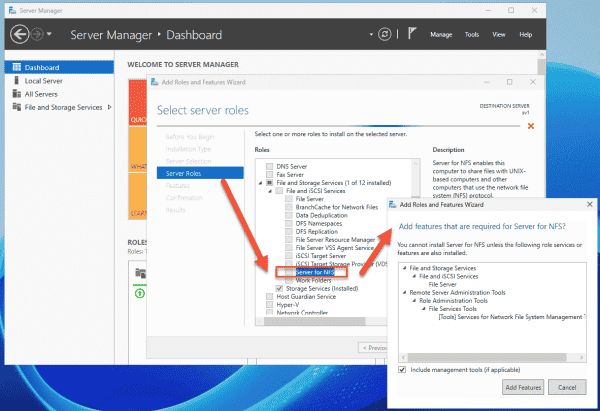Collapse File and Storage Services in required features

404,268
